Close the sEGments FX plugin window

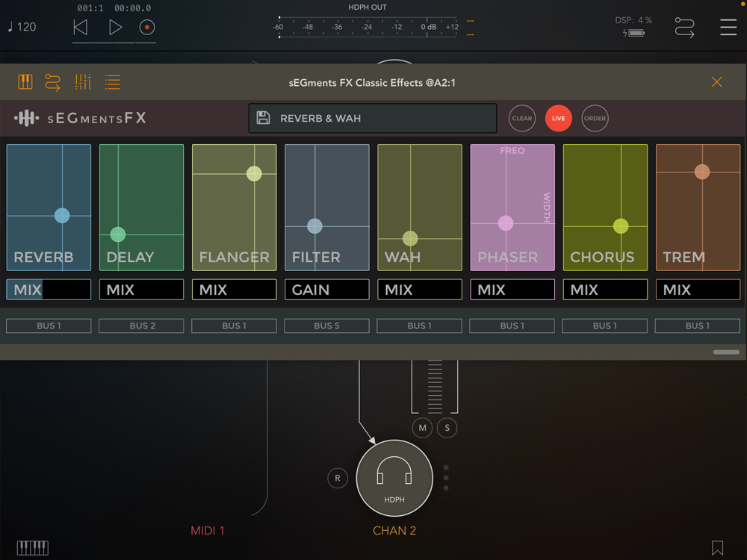click(x=716, y=82)
